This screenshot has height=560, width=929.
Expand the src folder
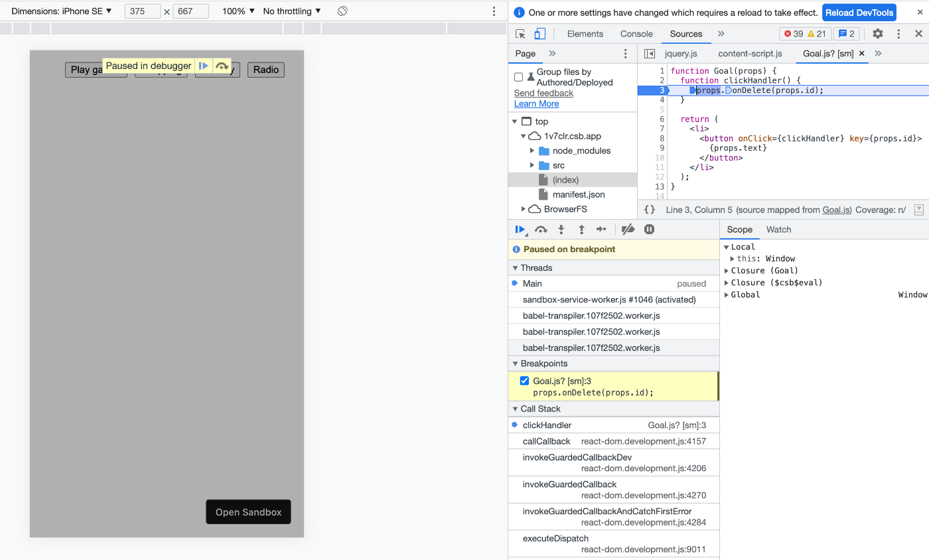532,165
